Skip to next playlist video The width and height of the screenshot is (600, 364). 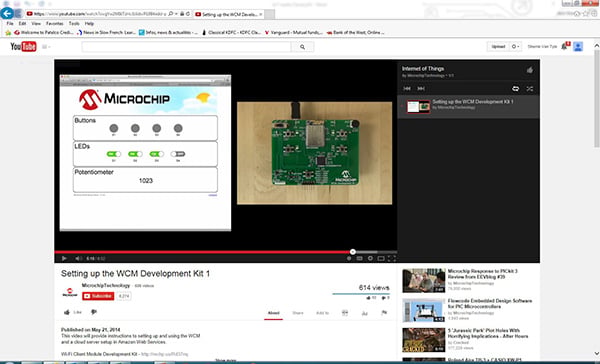tap(421, 88)
